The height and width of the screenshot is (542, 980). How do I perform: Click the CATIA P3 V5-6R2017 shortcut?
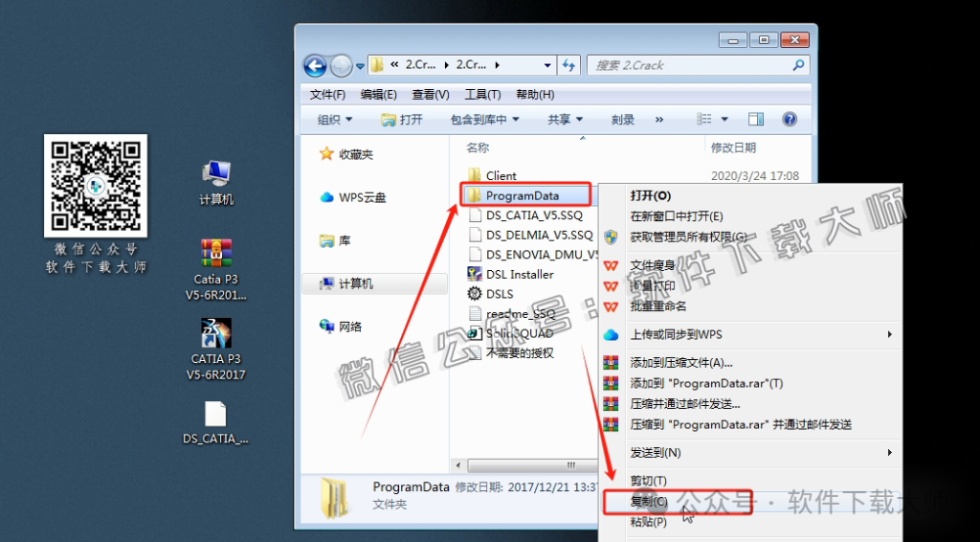216,349
